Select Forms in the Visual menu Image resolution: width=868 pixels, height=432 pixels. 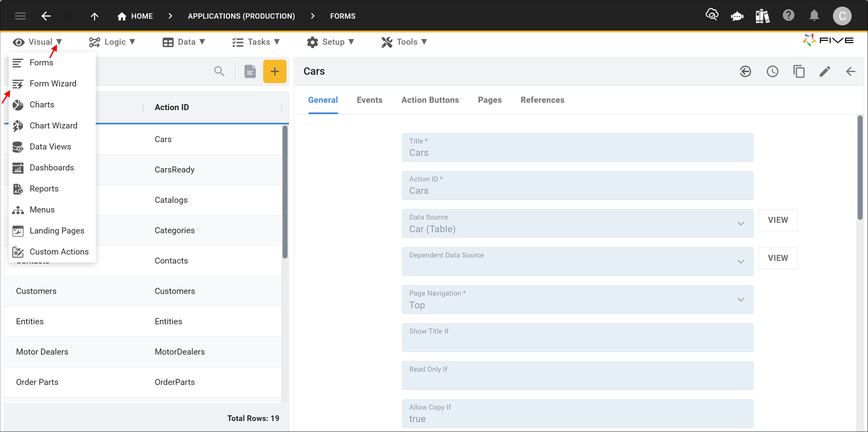click(52, 63)
